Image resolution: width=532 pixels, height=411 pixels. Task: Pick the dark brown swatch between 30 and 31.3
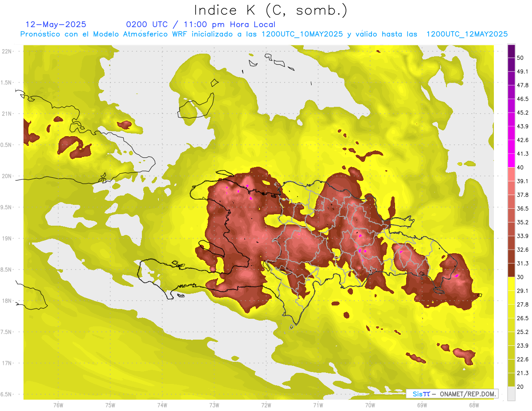[x=511, y=270]
